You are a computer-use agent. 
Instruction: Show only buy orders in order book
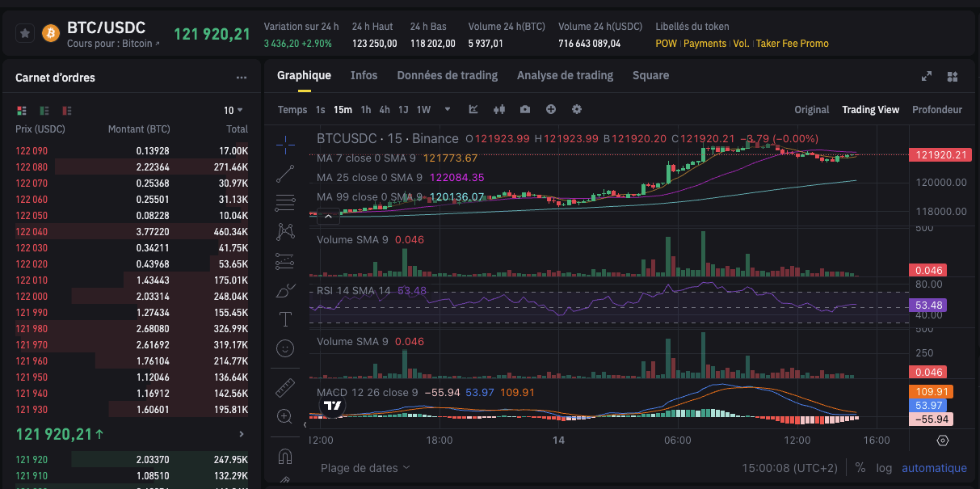pos(44,110)
